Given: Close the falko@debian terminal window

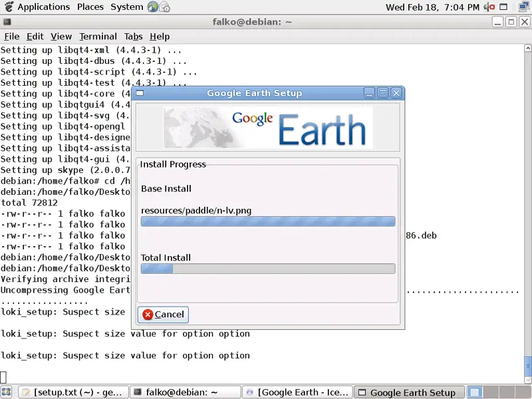Looking at the screenshot, I should [x=525, y=22].
